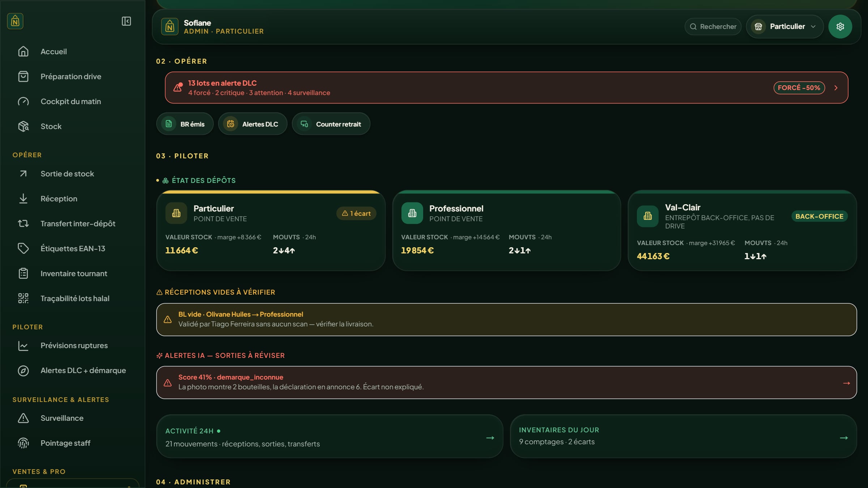Expand the 13 lots en alerte DLC chevron
This screenshot has height=488, width=868.
836,88
